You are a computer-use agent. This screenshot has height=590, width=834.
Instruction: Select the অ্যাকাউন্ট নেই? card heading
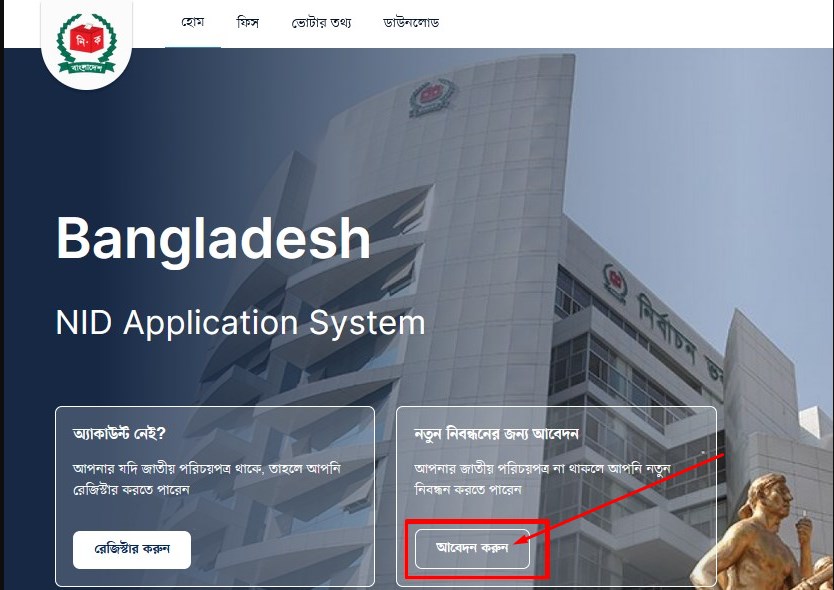119,433
